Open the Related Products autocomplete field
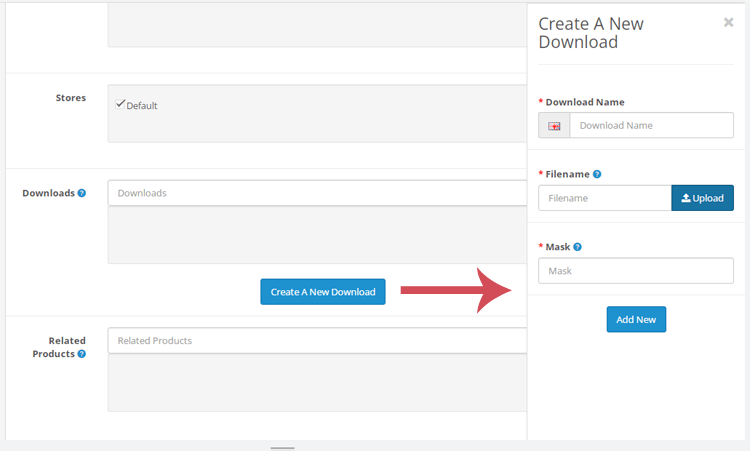This screenshot has width=750, height=451. [x=317, y=341]
